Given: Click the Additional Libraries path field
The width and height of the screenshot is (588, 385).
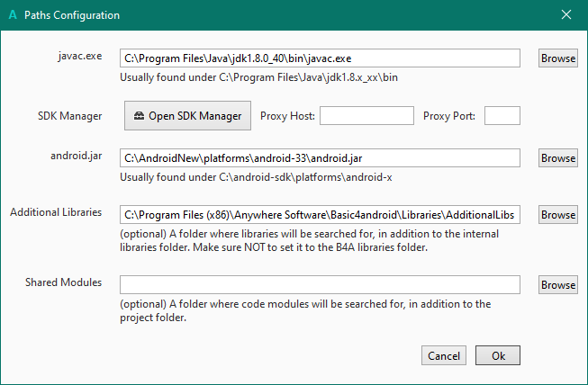Looking at the screenshot, I should pos(320,215).
